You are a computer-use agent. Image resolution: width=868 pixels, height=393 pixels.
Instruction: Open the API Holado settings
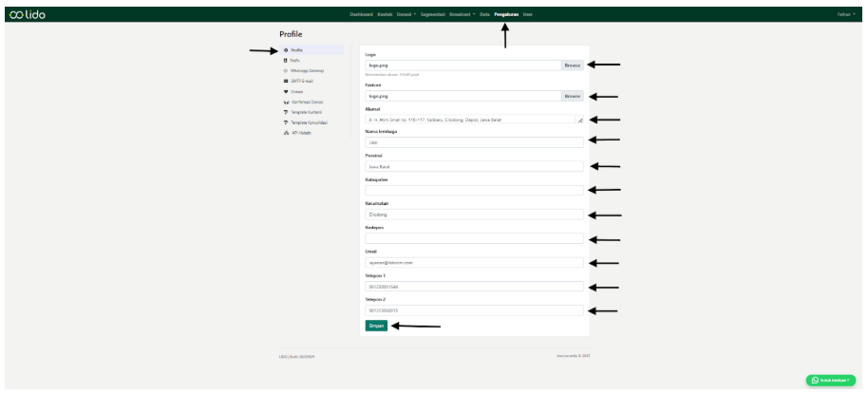coord(300,133)
